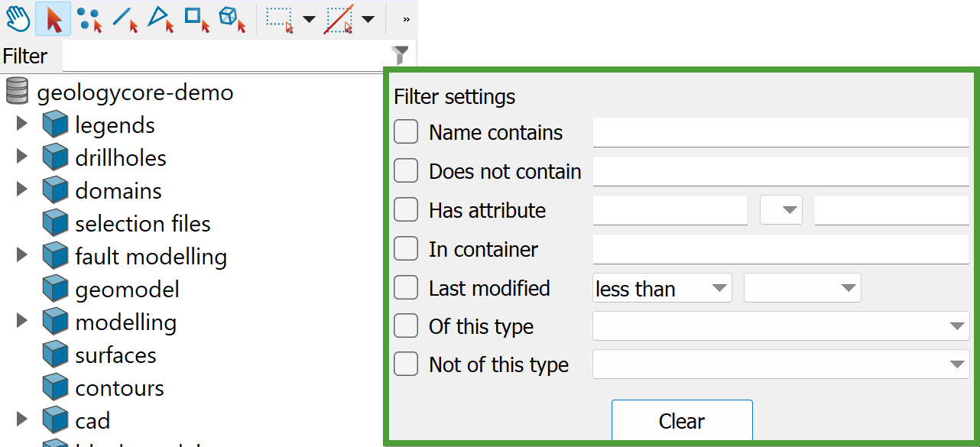Pick the triangle facet selection tool

tap(161, 18)
